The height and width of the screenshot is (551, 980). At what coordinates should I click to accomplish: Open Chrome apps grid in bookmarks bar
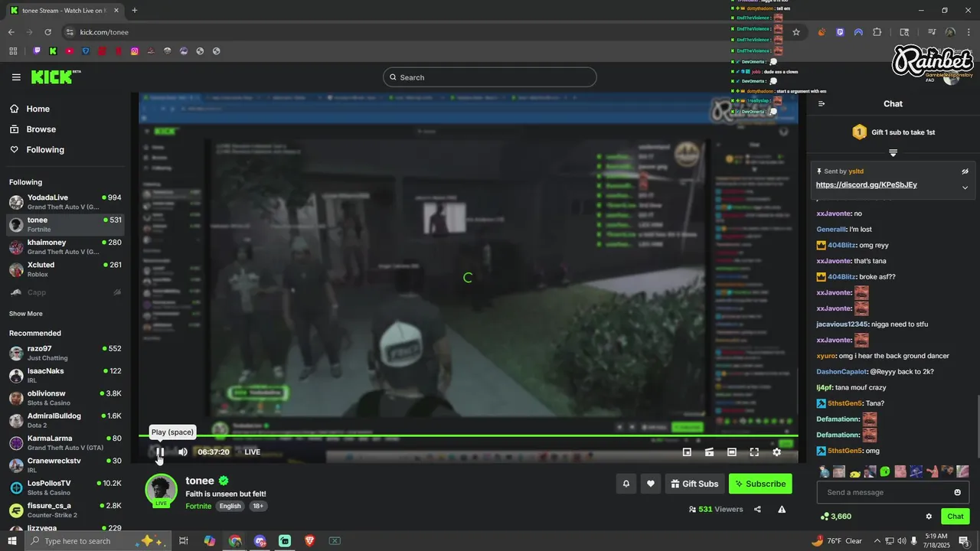13,51
